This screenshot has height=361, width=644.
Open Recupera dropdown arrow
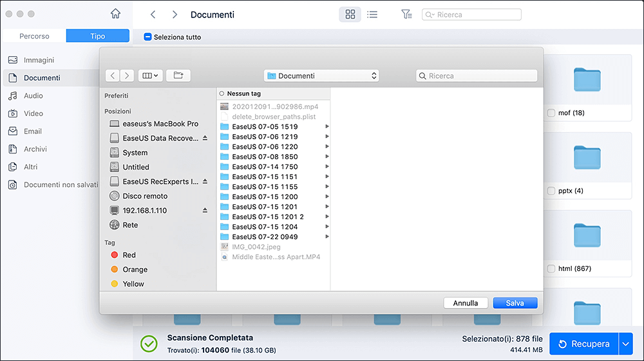point(625,344)
